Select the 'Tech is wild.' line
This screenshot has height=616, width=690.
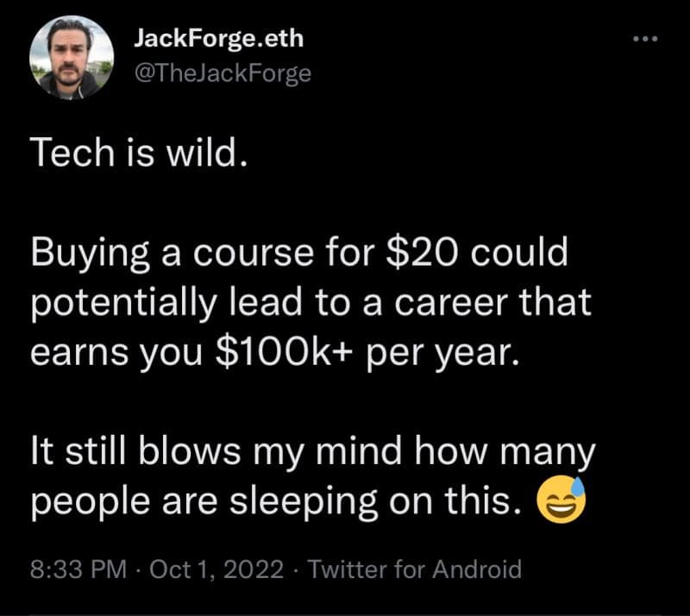[140, 153]
